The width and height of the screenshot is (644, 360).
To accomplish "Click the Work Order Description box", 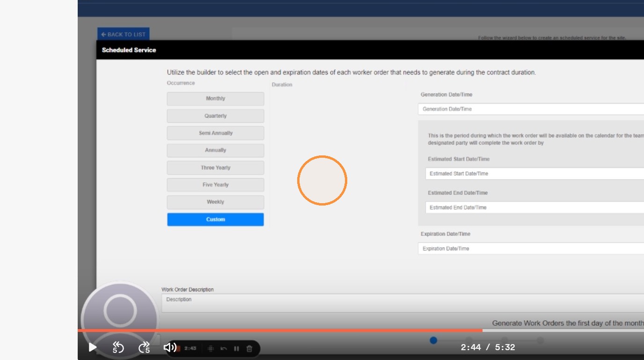I will click(x=402, y=303).
